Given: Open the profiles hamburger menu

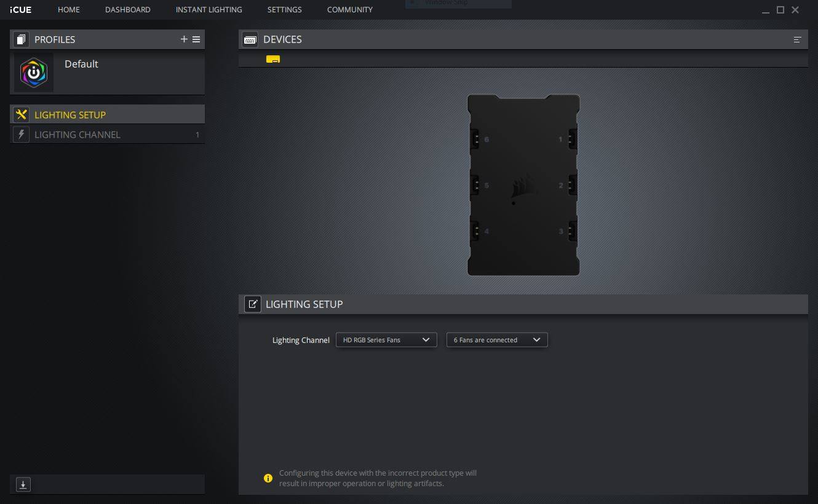Looking at the screenshot, I should (x=196, y=39).
